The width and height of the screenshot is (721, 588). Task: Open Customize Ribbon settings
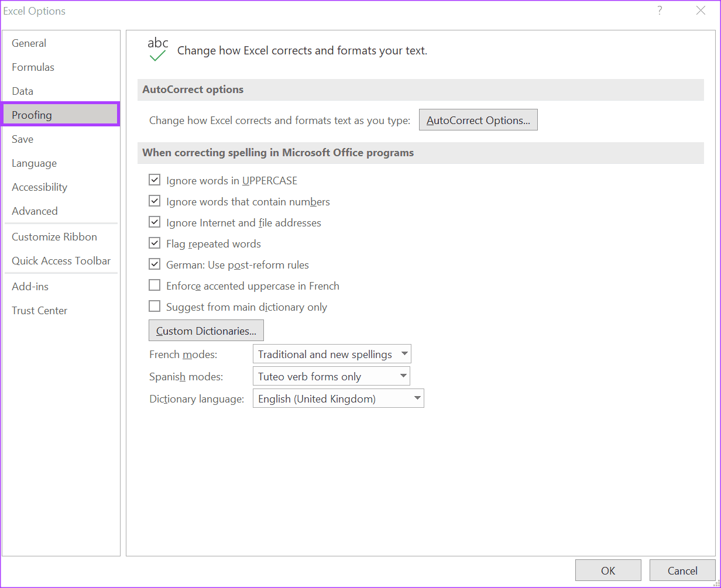61,237
